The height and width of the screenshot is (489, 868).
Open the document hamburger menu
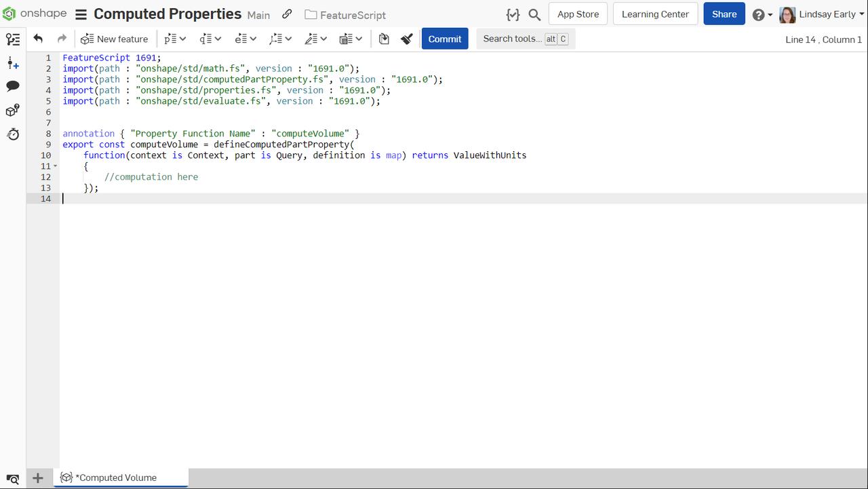point(81,14)
